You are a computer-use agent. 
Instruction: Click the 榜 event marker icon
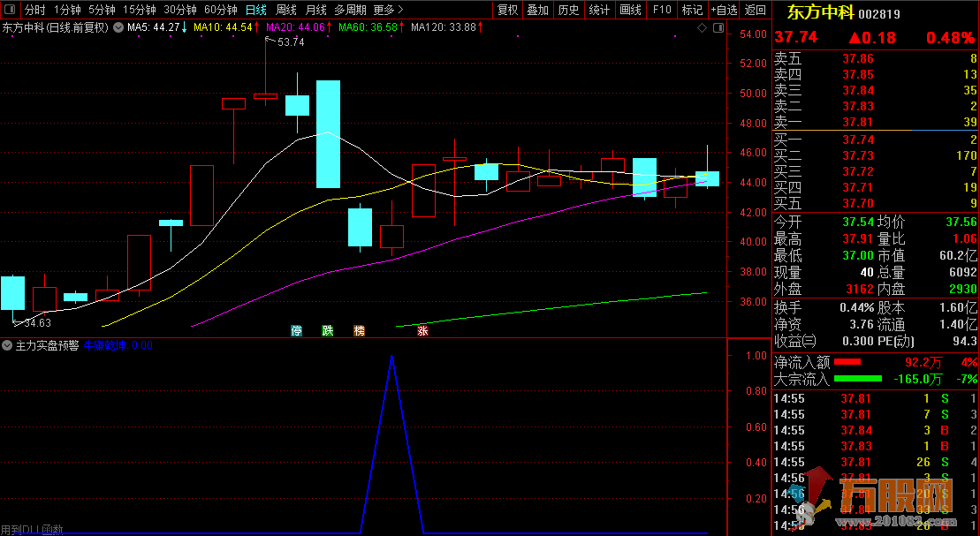(x=360, y=331)
